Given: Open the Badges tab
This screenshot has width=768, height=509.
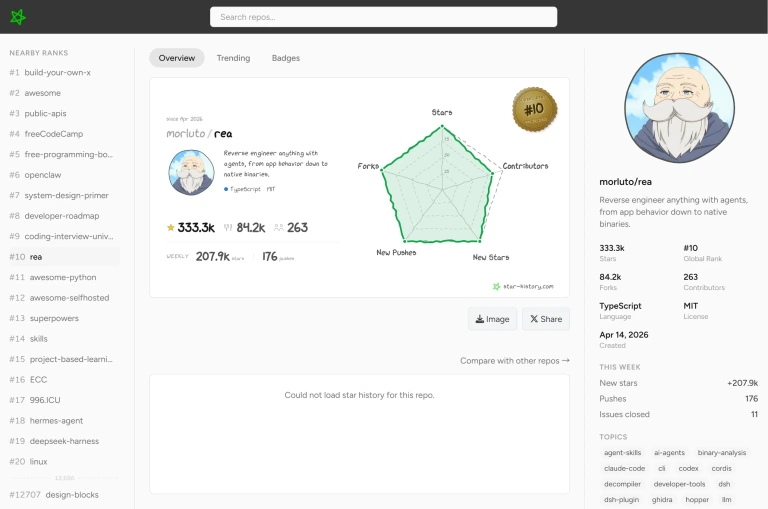Looking at the screenshot, I should pos(286,58).
